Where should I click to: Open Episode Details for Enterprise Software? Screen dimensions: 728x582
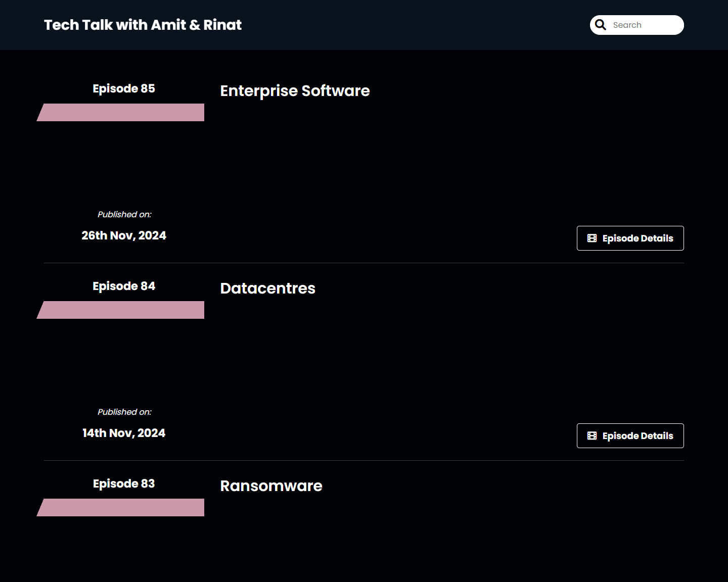tap(630, 238)
